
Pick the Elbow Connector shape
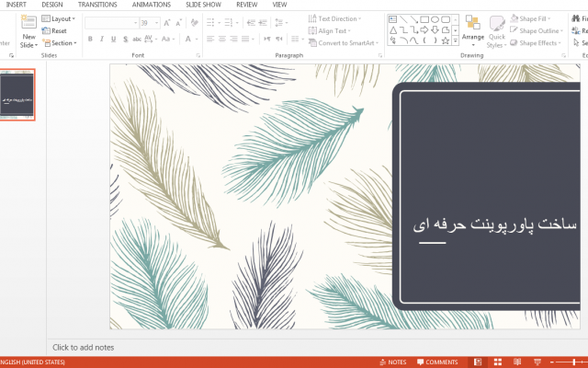point(403,29)
